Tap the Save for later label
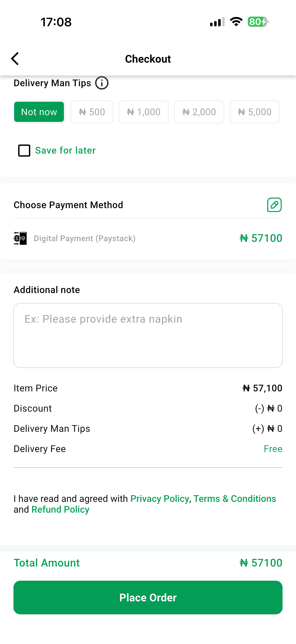Viewport: 296px width, 644px height. (x=65, y=150)
